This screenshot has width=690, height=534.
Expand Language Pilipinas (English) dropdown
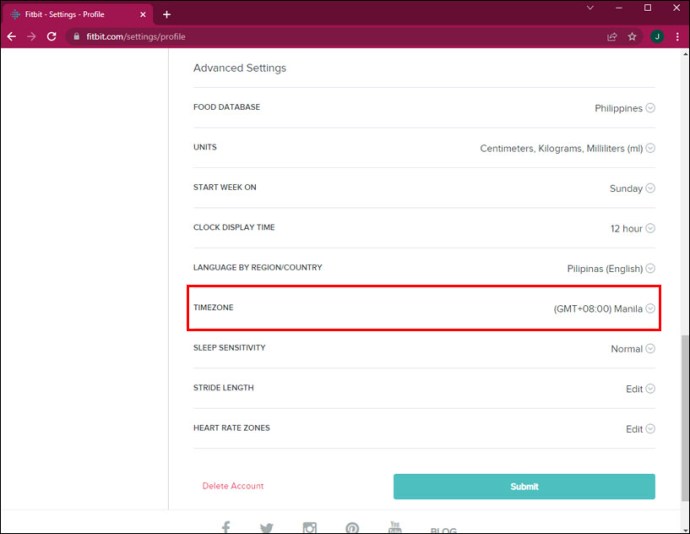[650, 268]
